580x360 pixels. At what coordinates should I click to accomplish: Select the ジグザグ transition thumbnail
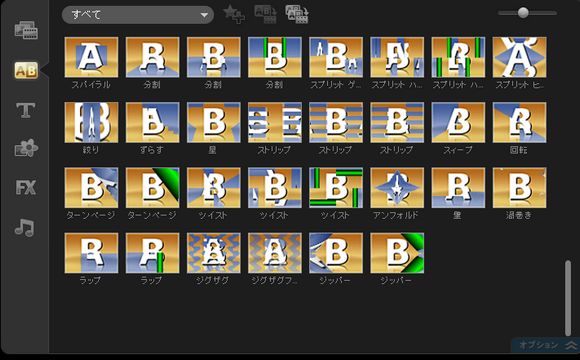(213, 253)
